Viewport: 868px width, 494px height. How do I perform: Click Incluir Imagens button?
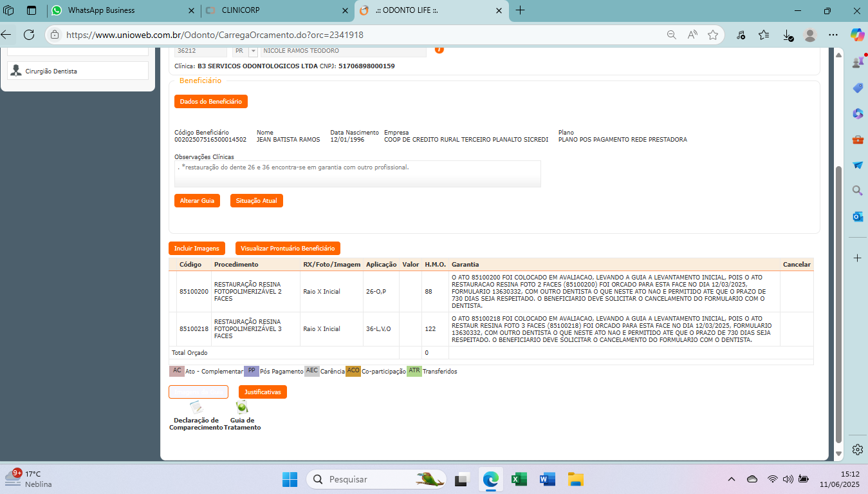pyautogui.click(x=197, y=248)
